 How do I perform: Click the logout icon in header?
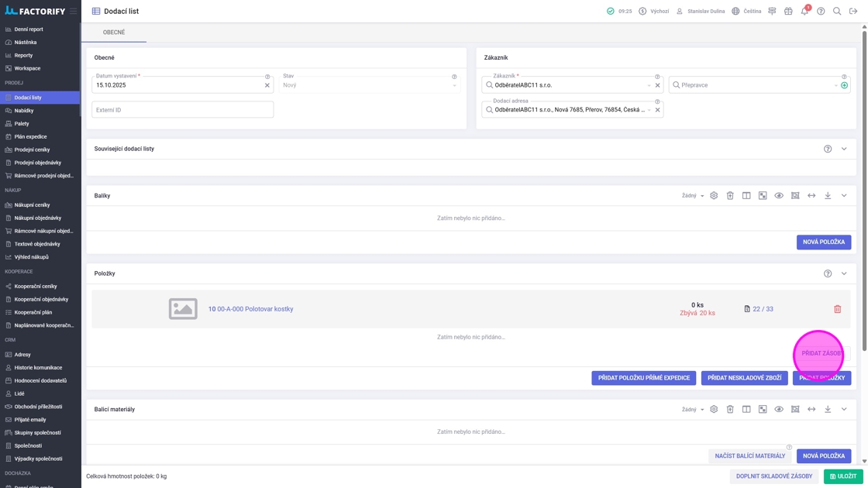click(853, 12)
